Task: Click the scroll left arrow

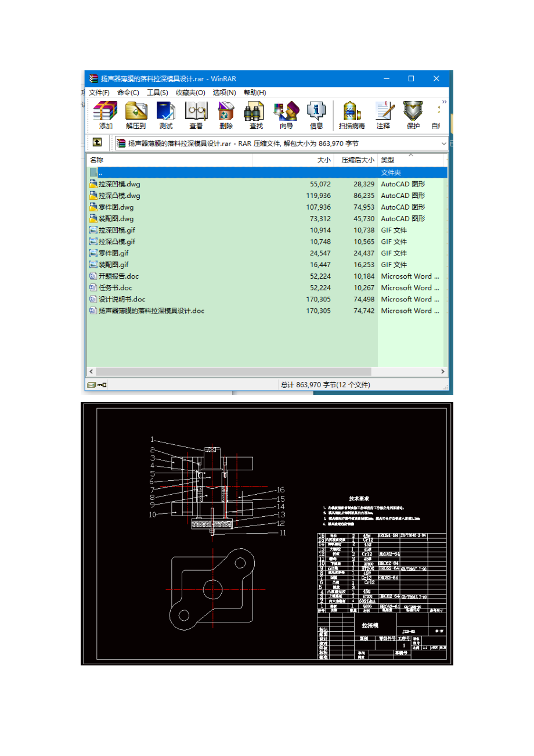Action: 91,372
